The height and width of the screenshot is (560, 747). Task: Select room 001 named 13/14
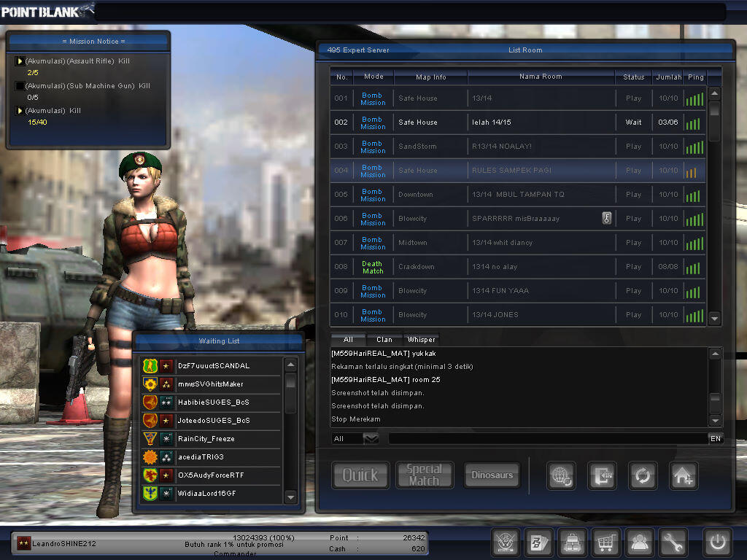click(518, 98)
